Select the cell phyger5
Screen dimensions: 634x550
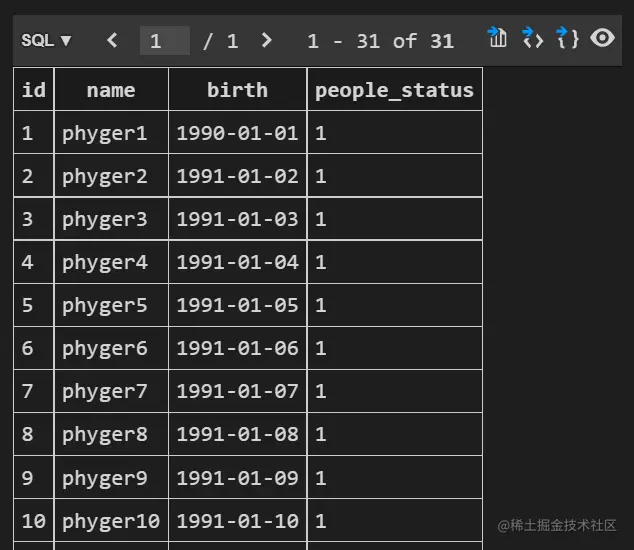[x=111, y=305]
